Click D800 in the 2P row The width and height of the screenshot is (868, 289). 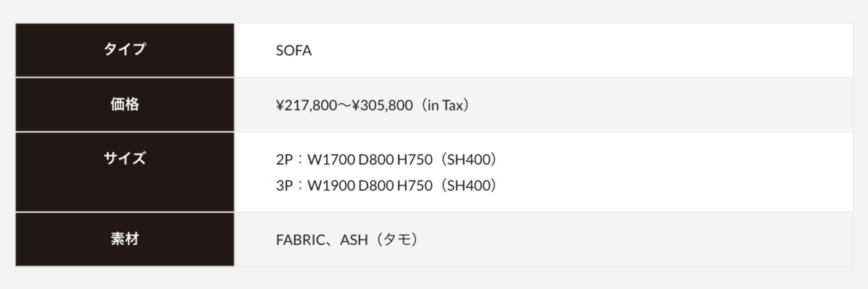[x=375, y=159]
